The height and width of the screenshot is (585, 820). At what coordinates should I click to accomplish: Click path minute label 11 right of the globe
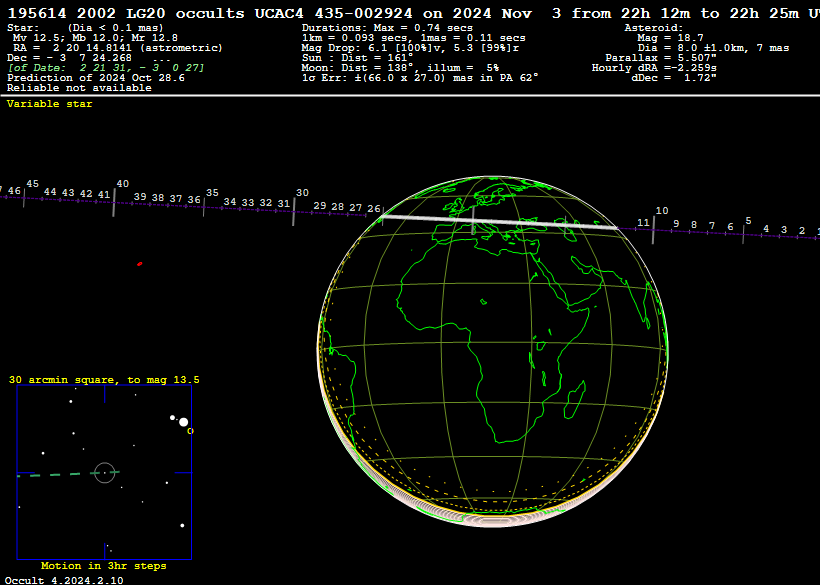643,223
